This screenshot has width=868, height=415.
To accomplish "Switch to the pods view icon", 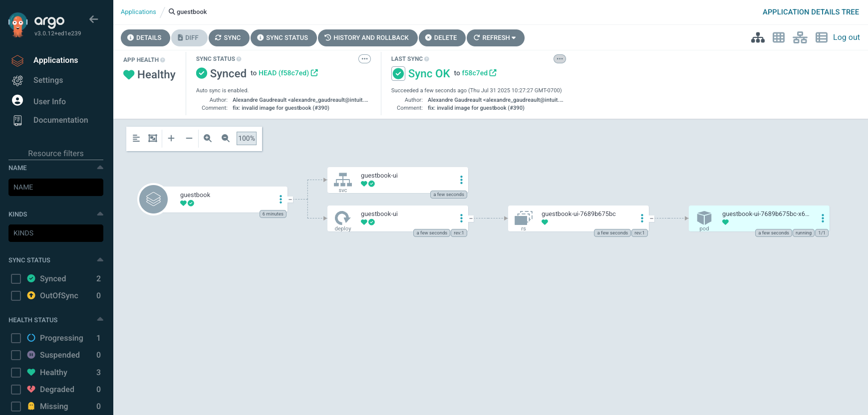I will (x=779, y=37).
